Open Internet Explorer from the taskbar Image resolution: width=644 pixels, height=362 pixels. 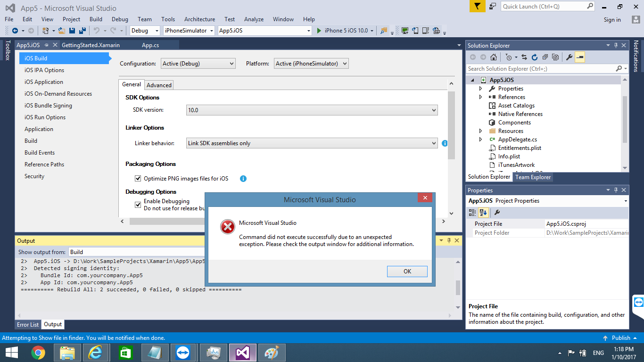coord(96,353)
